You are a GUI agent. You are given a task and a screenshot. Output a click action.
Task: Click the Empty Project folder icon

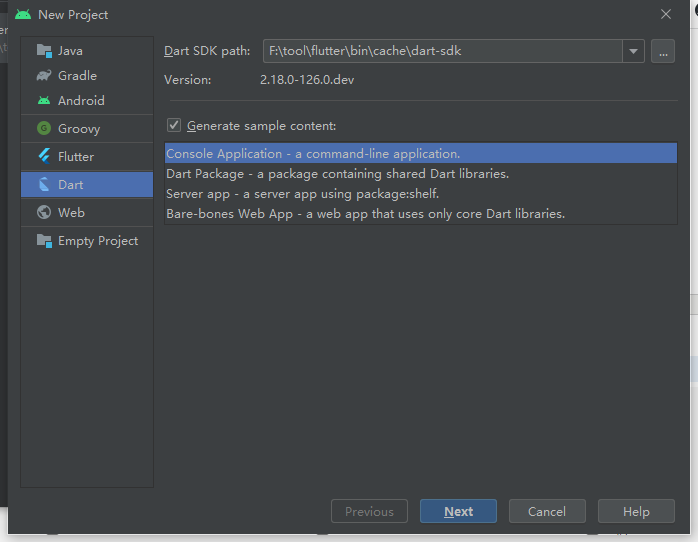click(x=44, y=240)
